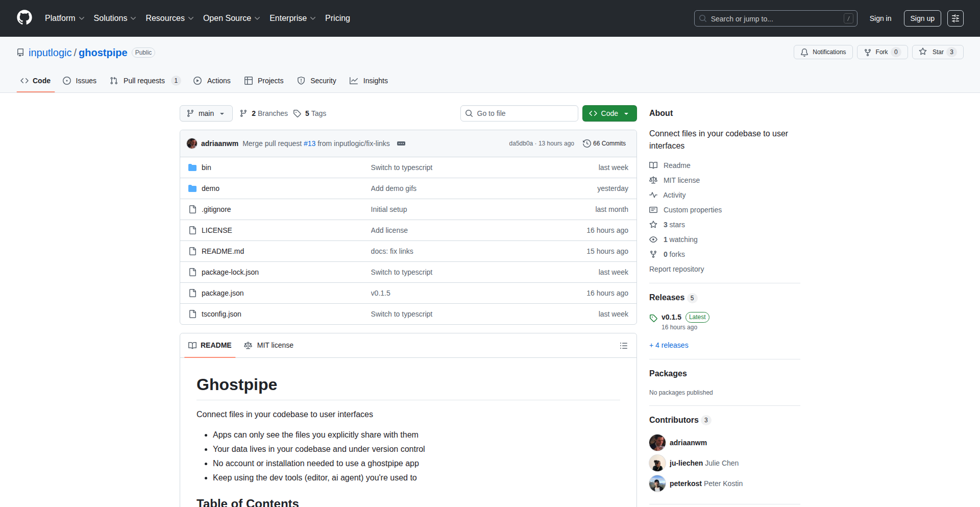Image resolution: width=980 pixels, height=507 pixels.
Task: Open the Pull requests tab
Action: click(x=145, y=81)
